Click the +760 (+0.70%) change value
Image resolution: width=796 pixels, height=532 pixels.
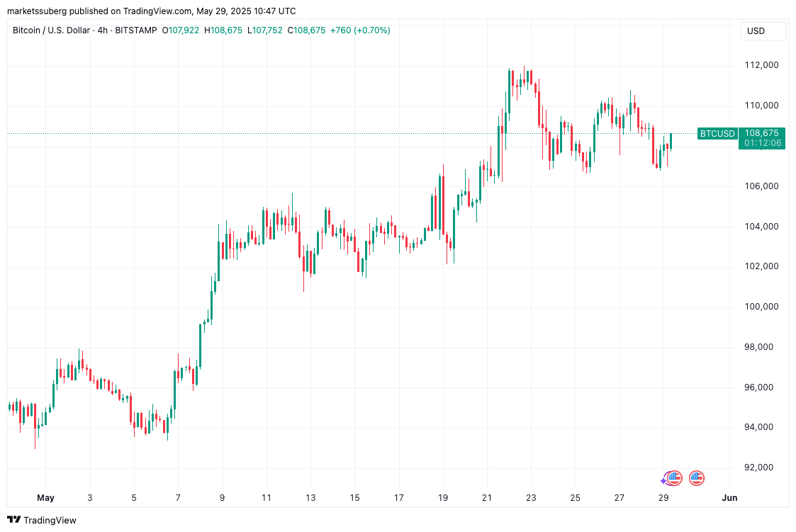[x=359, y=30]
